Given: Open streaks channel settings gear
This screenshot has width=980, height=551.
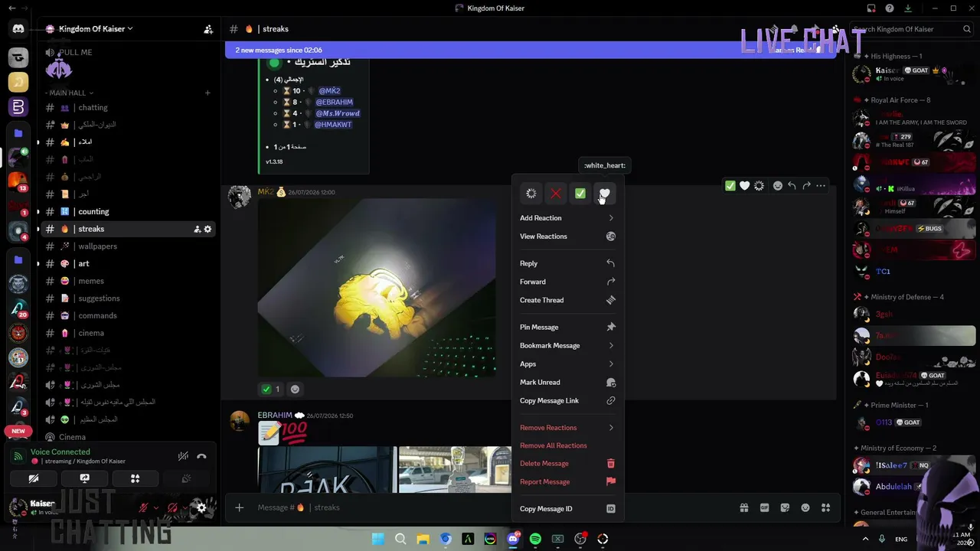Looking at the screenshot, I should pos(207,229).
